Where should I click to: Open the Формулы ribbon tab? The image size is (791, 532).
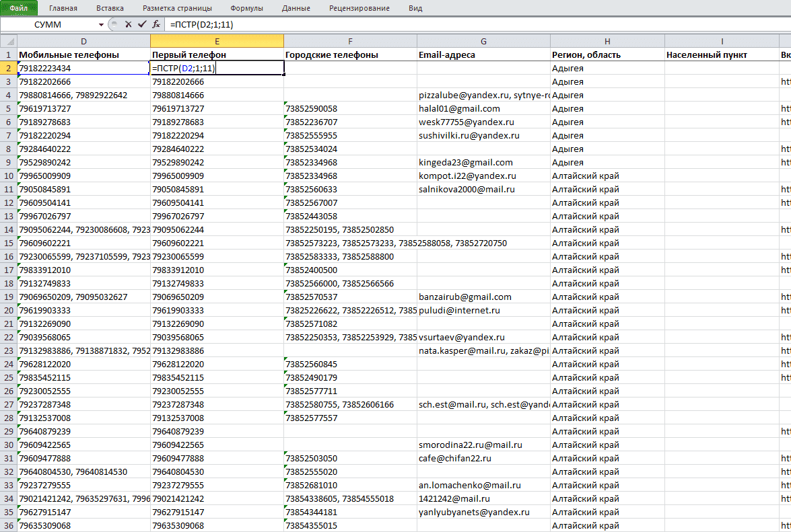click(x=246, y=8)
